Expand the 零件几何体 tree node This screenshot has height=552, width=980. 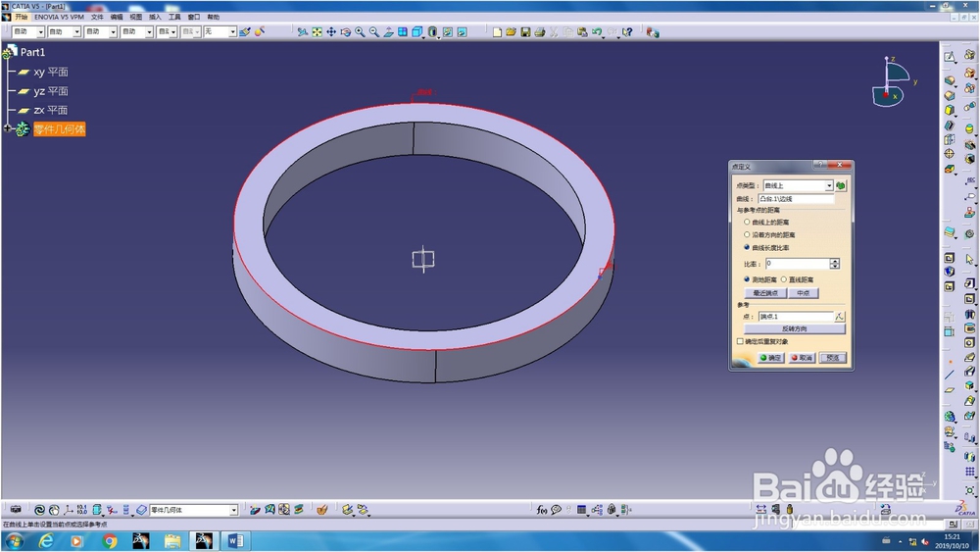coord(8,128)
